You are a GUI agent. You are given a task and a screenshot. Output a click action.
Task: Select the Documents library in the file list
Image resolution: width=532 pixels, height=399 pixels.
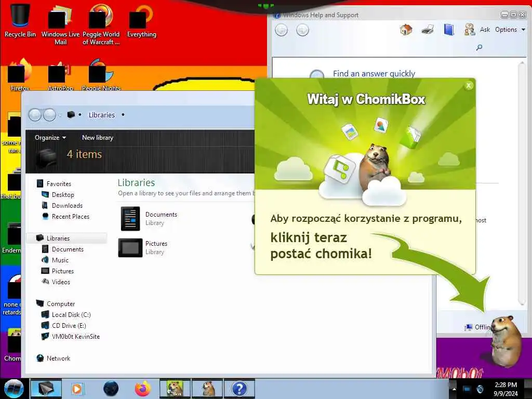(149, 219)
